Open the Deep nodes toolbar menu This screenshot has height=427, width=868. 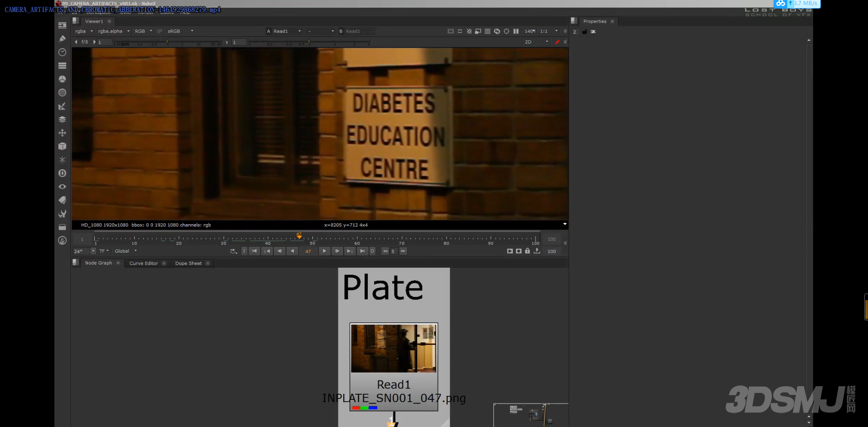[x=63, y=173]
